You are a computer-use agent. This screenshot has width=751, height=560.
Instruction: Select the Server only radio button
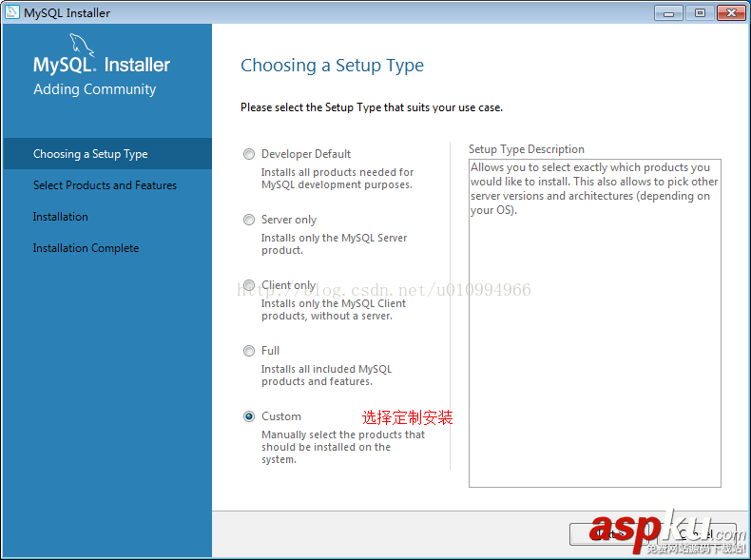249,220
